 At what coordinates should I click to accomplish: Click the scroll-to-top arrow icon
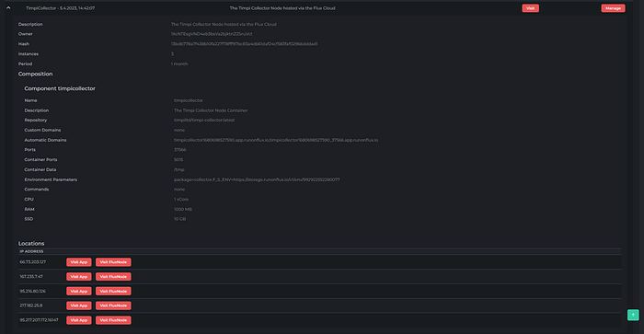633,315
